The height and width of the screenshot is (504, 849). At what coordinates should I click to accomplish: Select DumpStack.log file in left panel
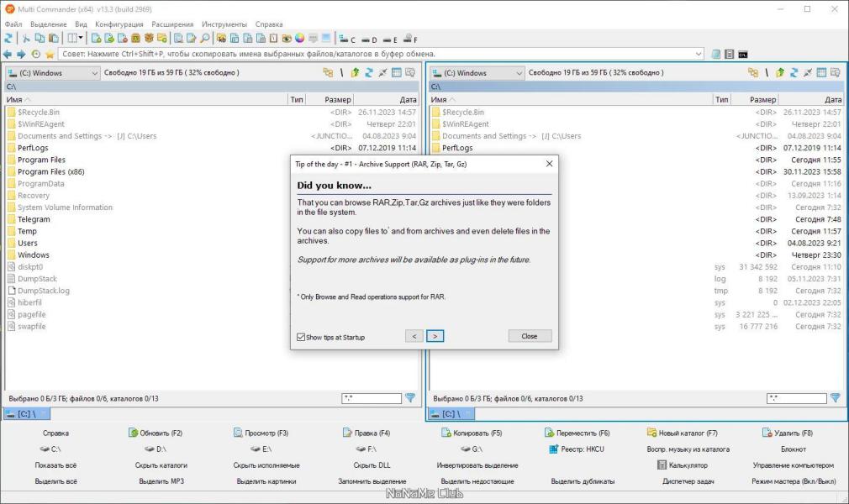pos(44,291)
